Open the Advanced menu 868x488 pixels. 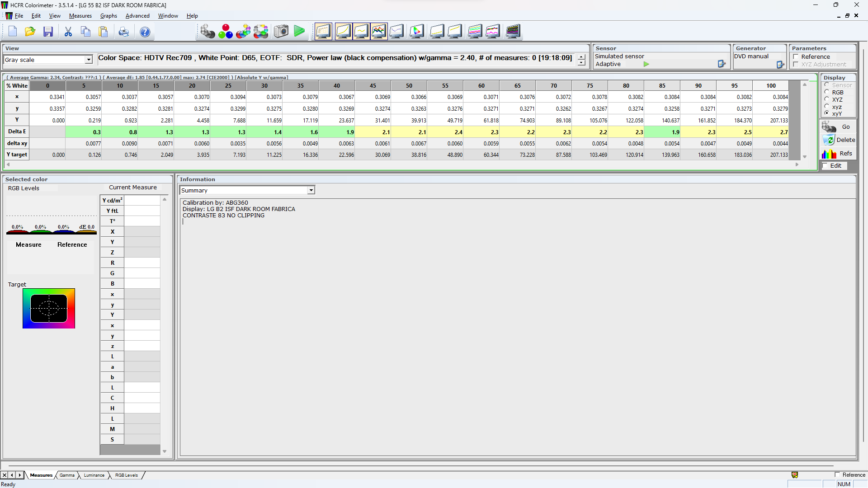point(137,16)
